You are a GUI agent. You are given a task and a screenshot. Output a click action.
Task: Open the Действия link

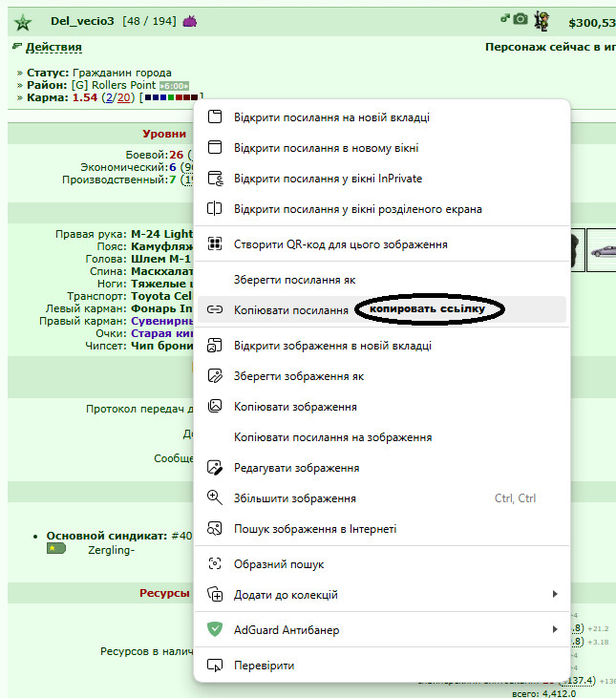tap(53, 47)
